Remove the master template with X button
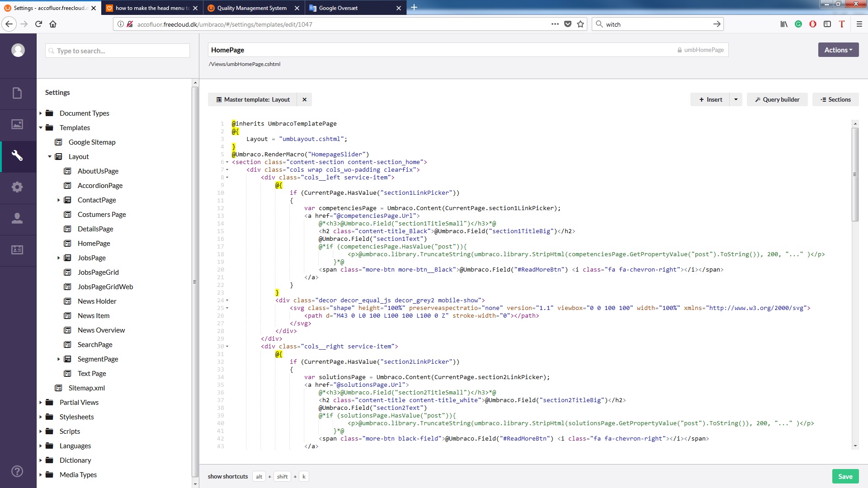868x488 pixels. [x=305, y=99]
